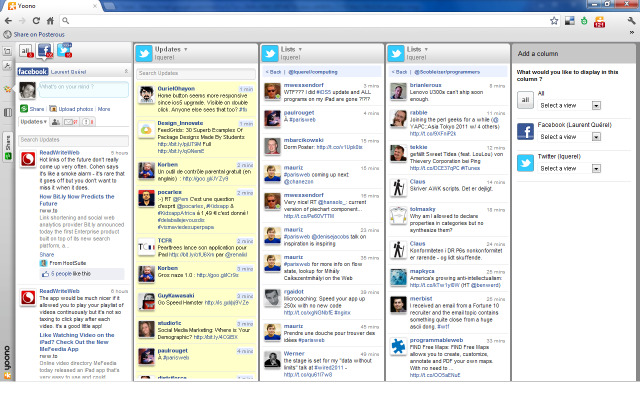Click the Back link in computing list
Image resolution: width=640 pixels, height=400 pixels.
point(273,72)
